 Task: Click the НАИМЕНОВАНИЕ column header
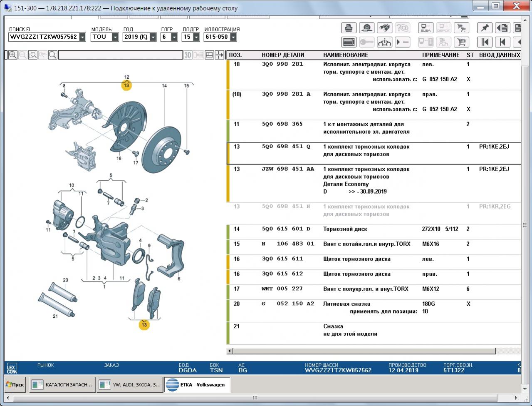click(346, 55)
